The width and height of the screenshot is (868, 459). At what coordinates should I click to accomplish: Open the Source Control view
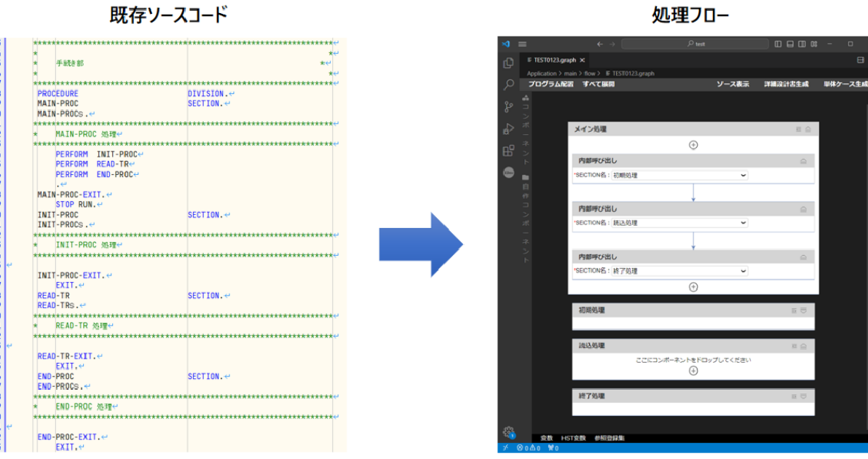pos(508,107)
